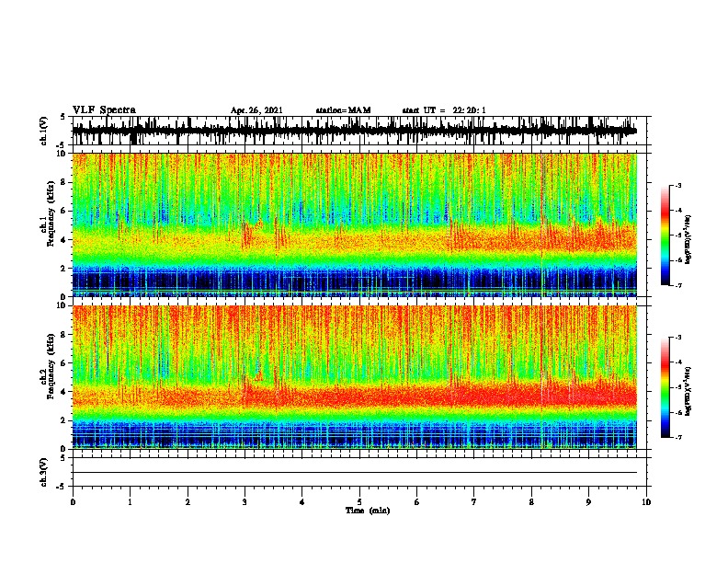Click time axis tick label "9"
The image size is (728, 563).
588,501
